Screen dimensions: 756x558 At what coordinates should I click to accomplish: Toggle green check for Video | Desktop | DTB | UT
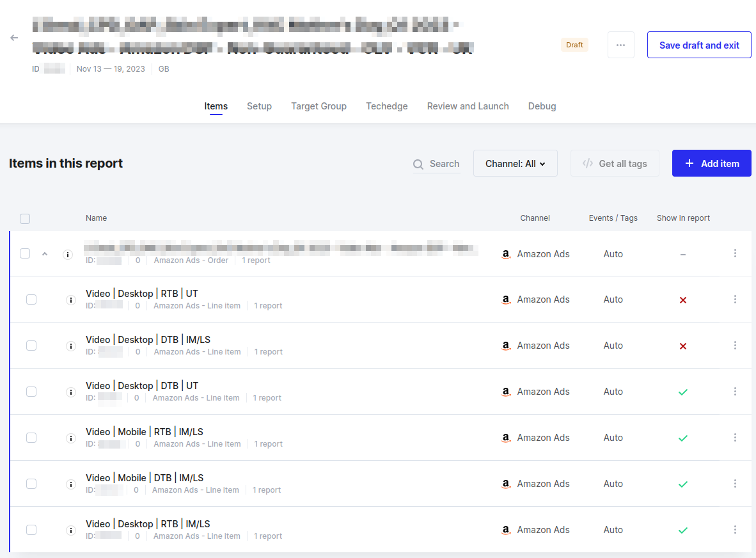682,392
